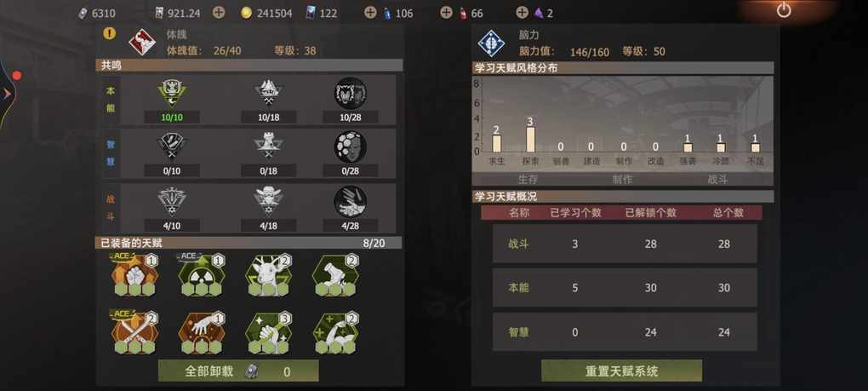Viewport: 868px width, 391px height.
Task: Select the 智慧 brain emblem at 0/28
Action: 351,147
